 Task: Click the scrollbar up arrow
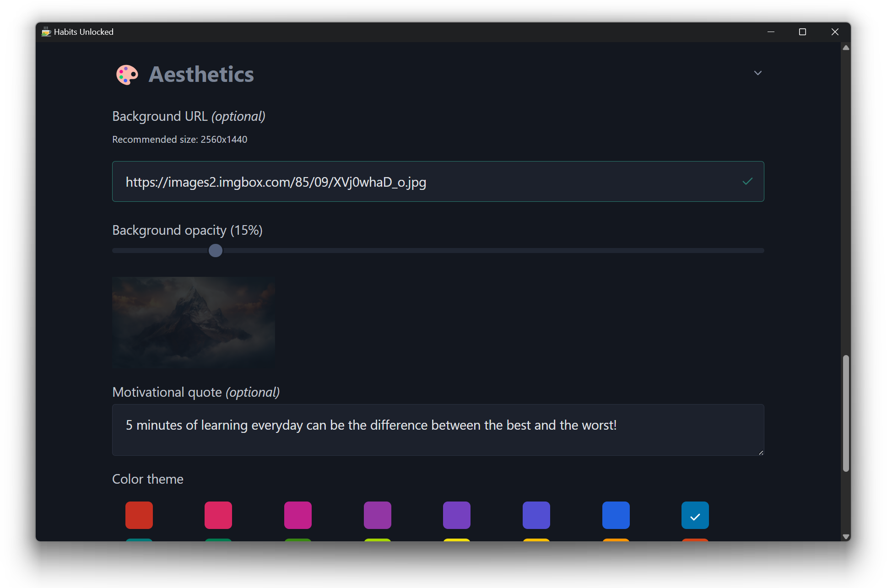(x=846, y=48)
